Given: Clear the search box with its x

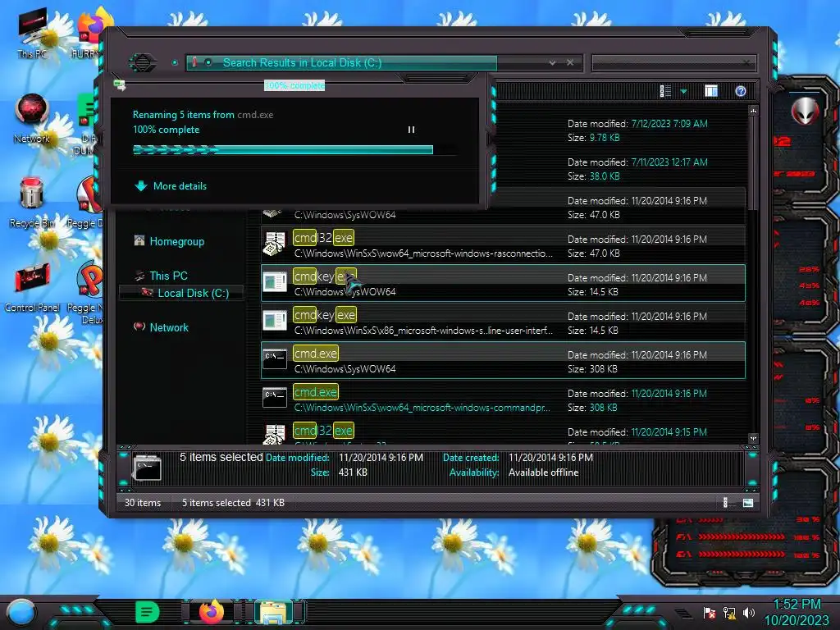Looking at the screenshot, I should coord(746,62).
